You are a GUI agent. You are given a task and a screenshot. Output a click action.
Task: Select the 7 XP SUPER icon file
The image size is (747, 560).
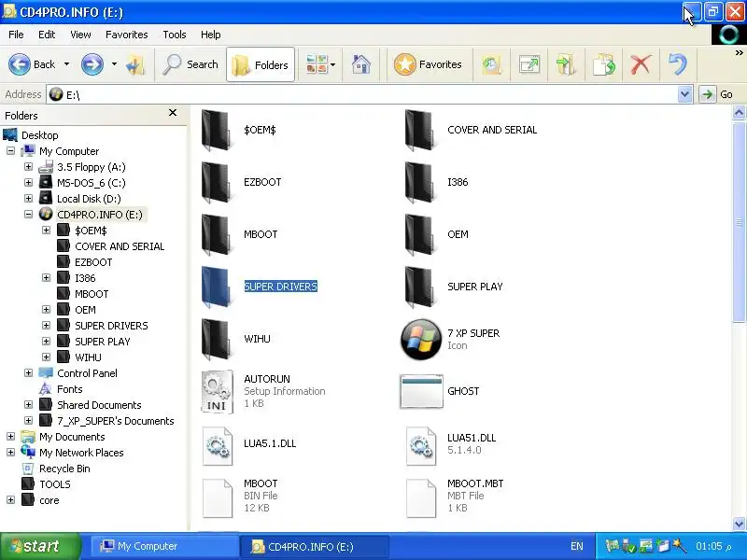(x=421, y=340)
